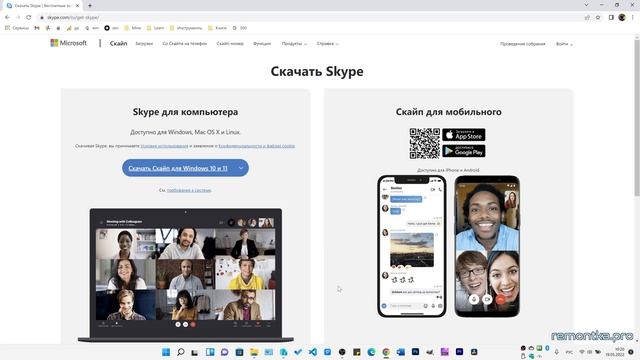Viewport: 640px width, 360px height.
Task: Open Premiere Pro from the taskbar
Action: coord(460,352)
